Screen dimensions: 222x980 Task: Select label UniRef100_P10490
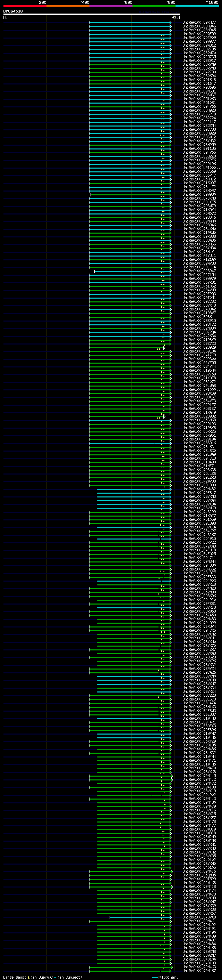click(x=199, y=462)
